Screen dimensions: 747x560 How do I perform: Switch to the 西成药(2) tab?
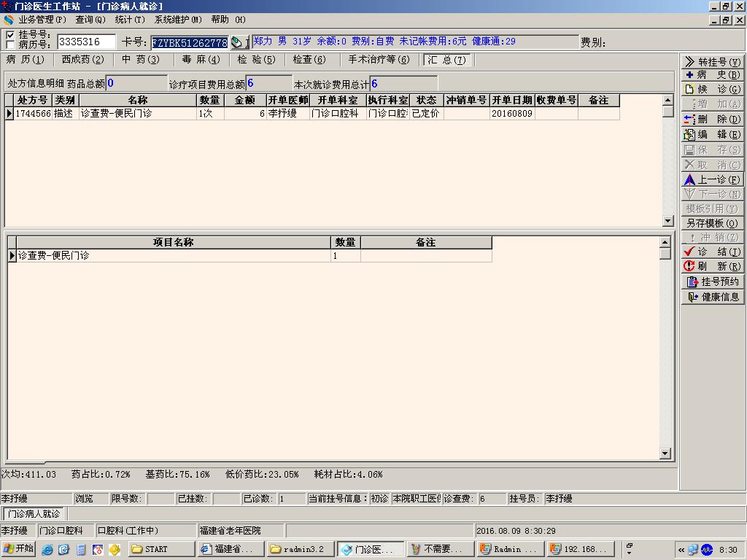[x=82, y=60]
